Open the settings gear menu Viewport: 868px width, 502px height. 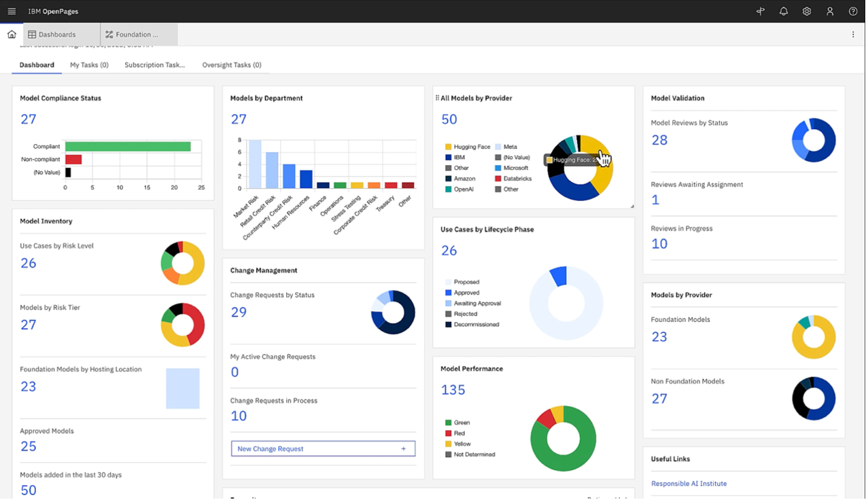point(807,12)
